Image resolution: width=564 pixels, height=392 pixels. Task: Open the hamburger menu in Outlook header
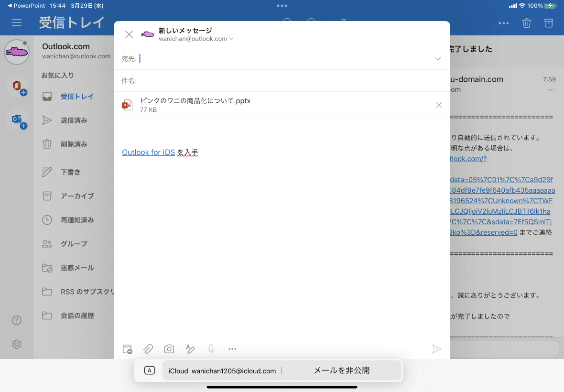(17, 22)
